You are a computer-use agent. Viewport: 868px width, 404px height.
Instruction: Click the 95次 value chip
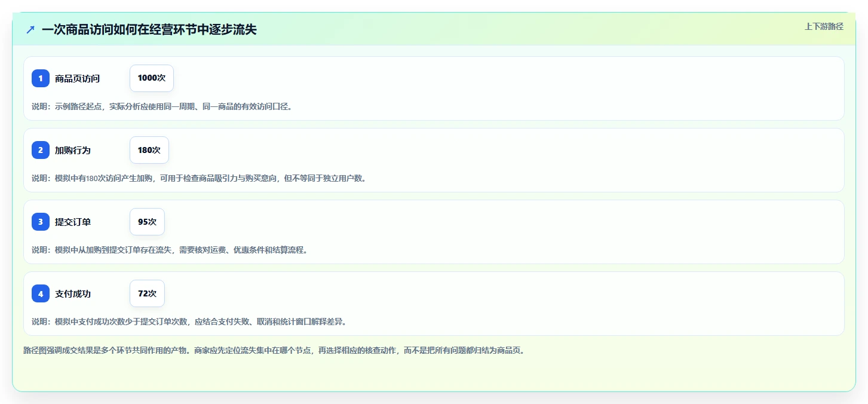147,222
